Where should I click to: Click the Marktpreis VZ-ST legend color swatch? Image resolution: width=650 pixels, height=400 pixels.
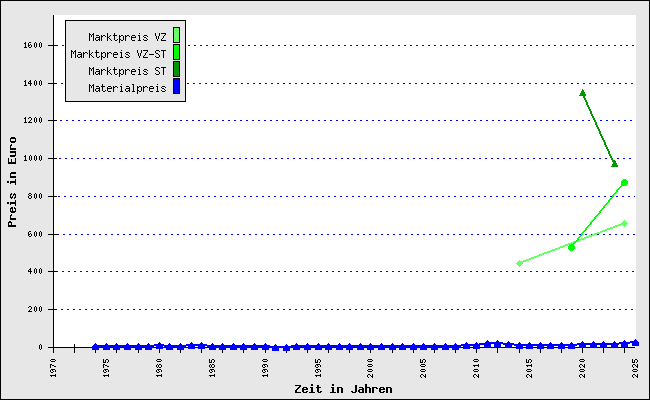[x=176, y=52]
